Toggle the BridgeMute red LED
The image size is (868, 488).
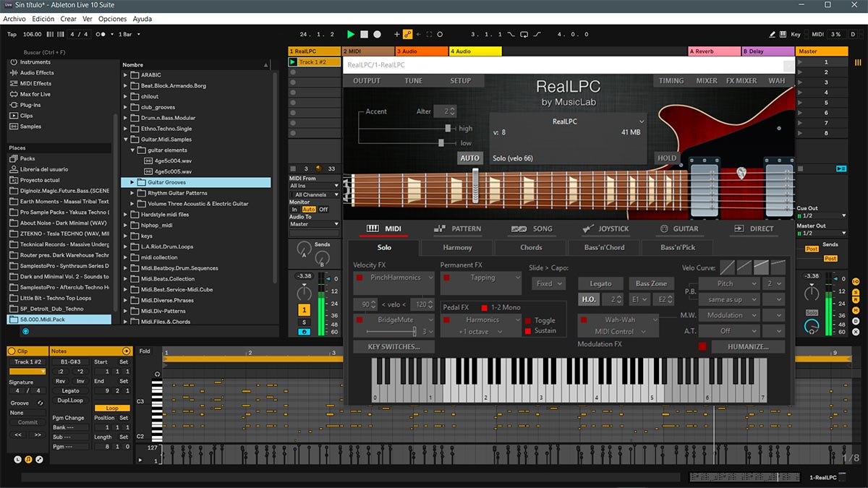pos(359,320)
